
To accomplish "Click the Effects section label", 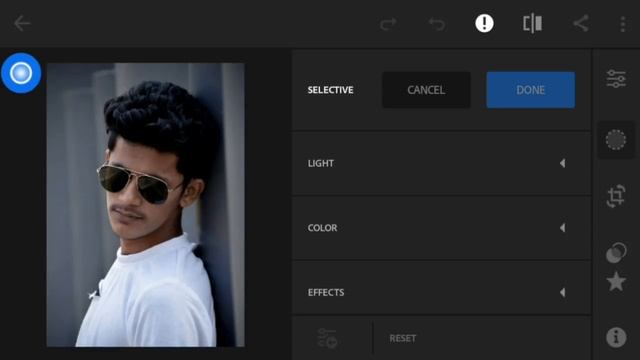I will point(326,292).
